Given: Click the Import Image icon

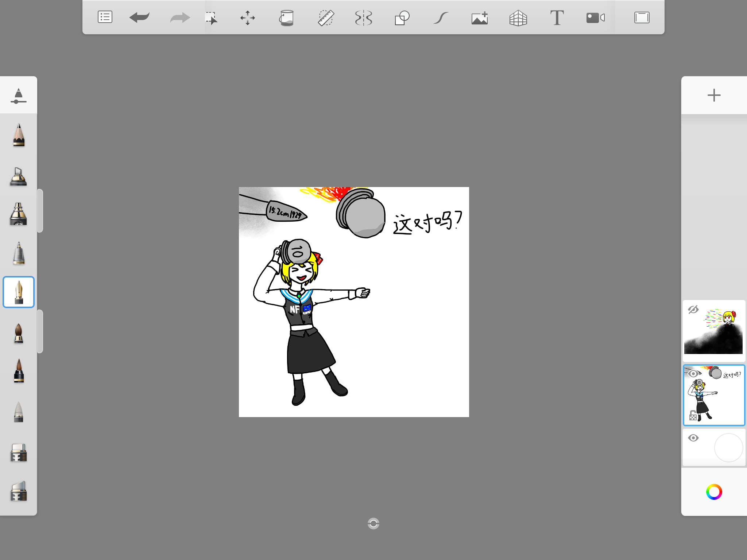Looking at the screenshot, I should pyautogui.click(x=480, y=18).
